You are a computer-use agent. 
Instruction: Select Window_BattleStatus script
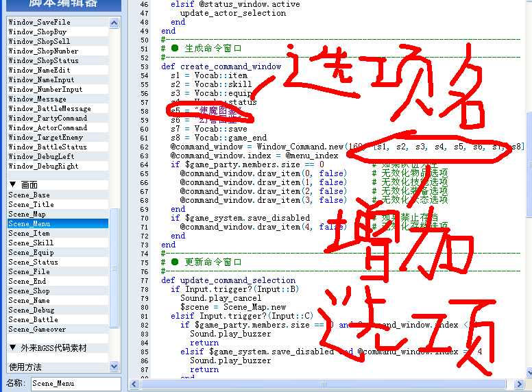click(58, 147)
